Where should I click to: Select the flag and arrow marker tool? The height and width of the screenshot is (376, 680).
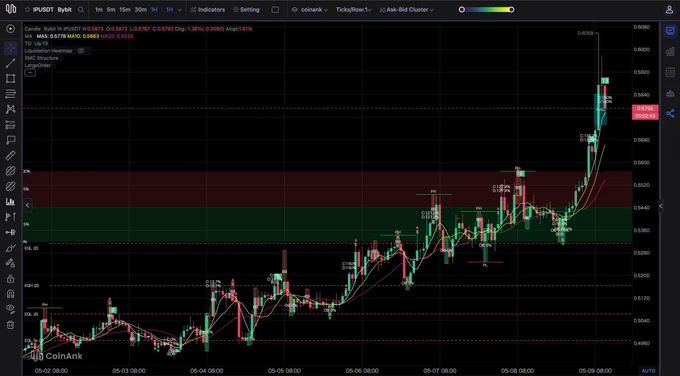tap(10, 217)
